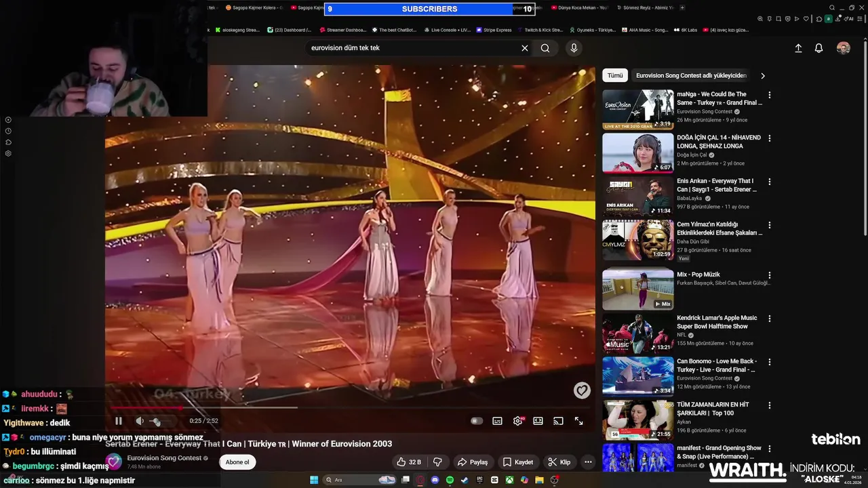
Task: Share the video via Paylaş
Action: [x=473, y=462]
